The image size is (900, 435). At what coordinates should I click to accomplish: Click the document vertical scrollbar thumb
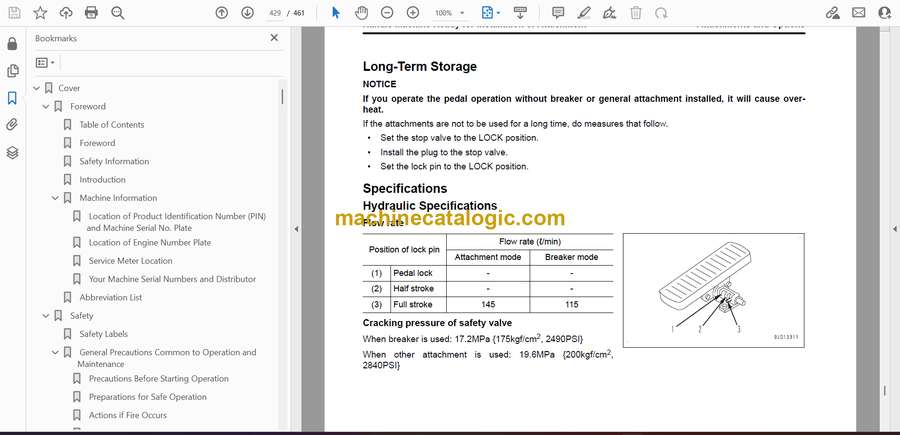point(884,392)
